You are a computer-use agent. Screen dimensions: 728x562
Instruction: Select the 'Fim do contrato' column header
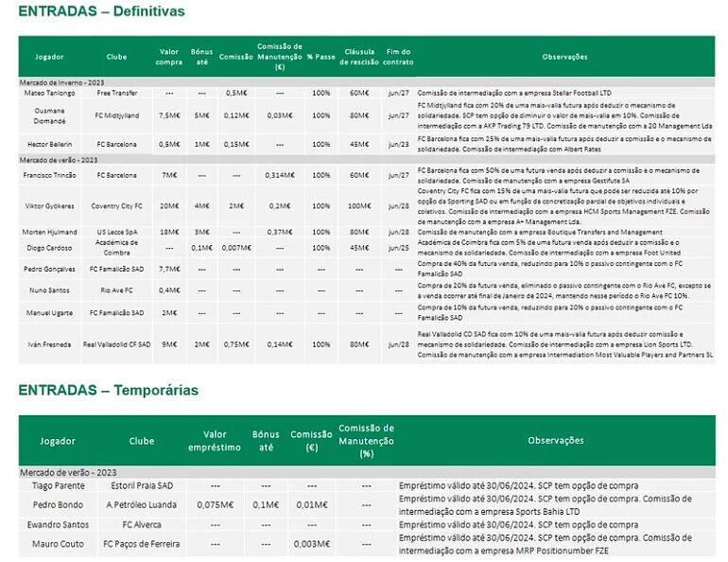pos(398,56)
